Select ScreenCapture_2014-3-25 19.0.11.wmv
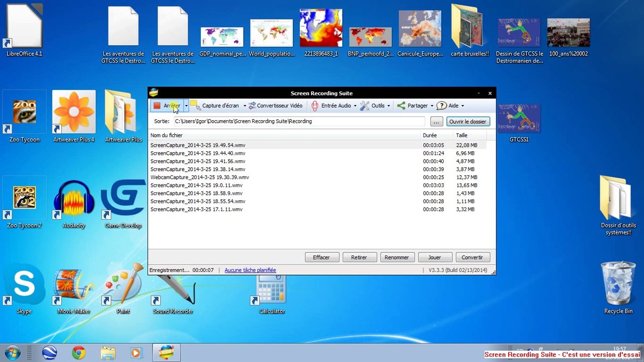Image resolution: width=644 pixels, height=362 pixels. (x=318, y=186)
